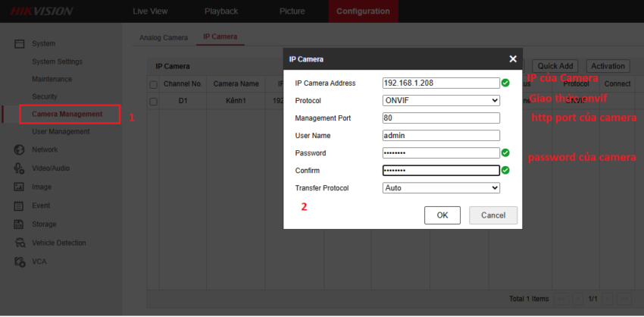
Task: Close the IP Camera dialog
Action: [x=513, y=59]
